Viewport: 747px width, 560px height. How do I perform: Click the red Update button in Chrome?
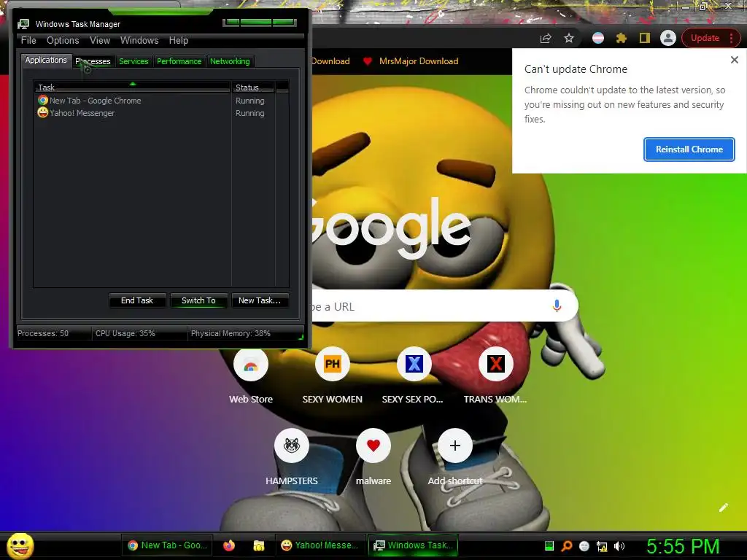tap(705, 38)
